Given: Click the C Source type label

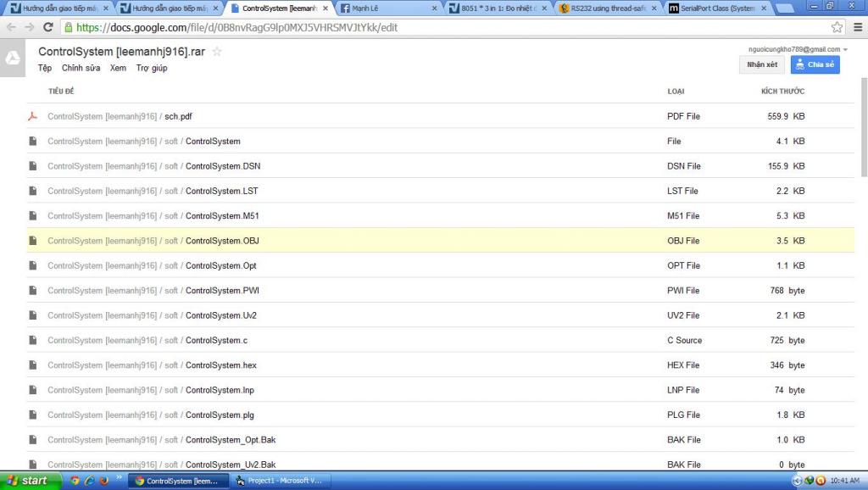Looking at the screenshot, I should tap(684, 341).
